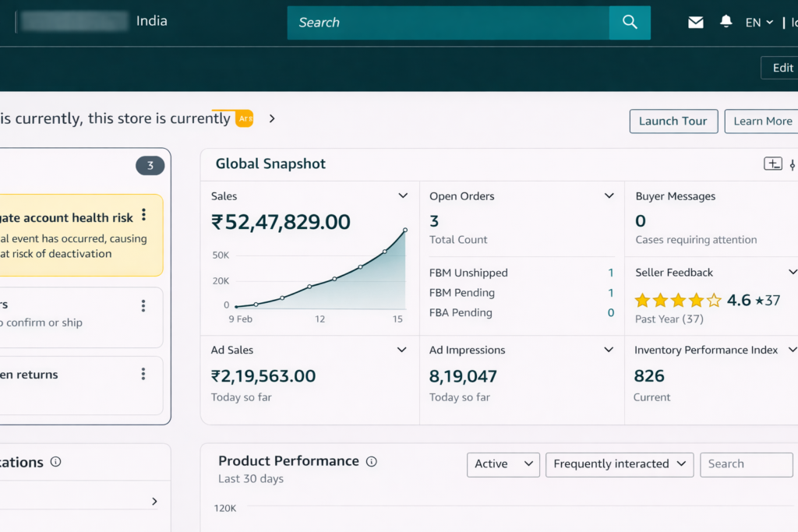Screen dimensions: 798x532
Task: Click the search magnifier button
Action: tap(630, 23)
